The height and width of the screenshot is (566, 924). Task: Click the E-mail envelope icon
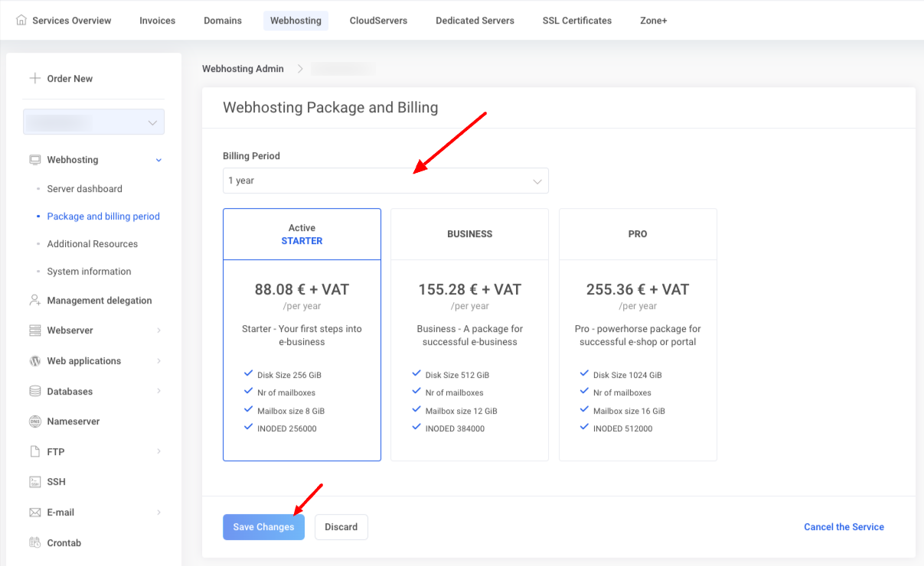pyautogui.click(x=34, y=512)
